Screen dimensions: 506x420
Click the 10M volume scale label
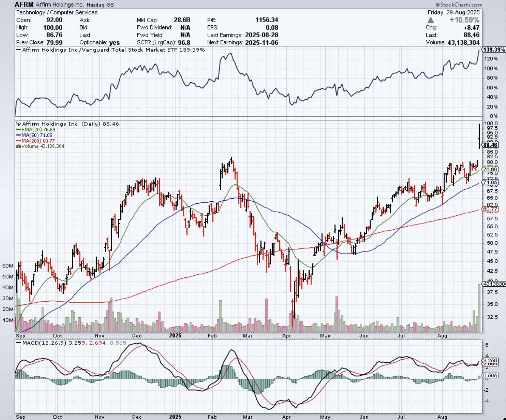(x=8, y=320)
